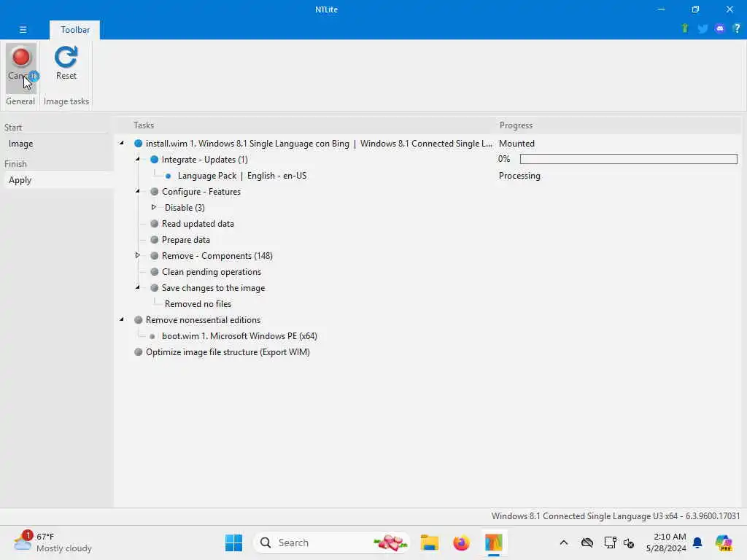
Task: Click the Processing status text
Action: (519, 176)
